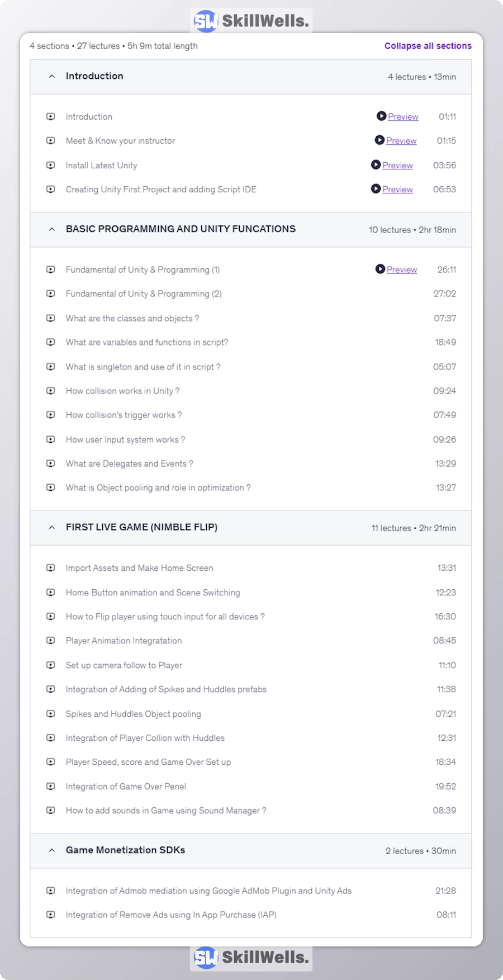Click play icon for Creating Unity First Project Preview
The image size is (503, 980).
376,189
